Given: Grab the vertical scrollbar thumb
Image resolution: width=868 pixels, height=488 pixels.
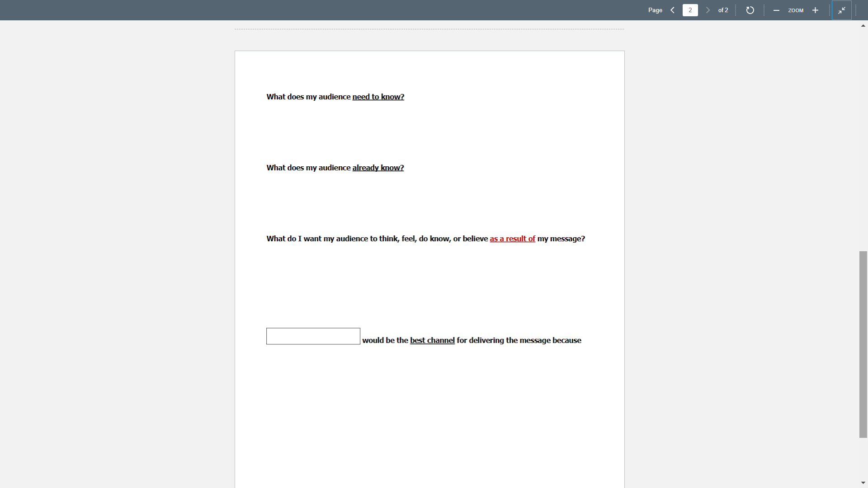Looking at the screenshot, I should (x=863, y=345).
